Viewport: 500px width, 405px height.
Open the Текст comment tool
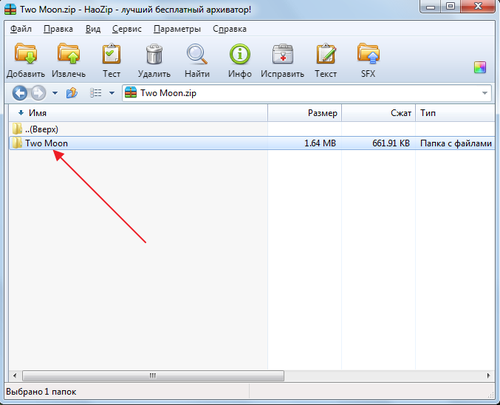tap(326, 60)
